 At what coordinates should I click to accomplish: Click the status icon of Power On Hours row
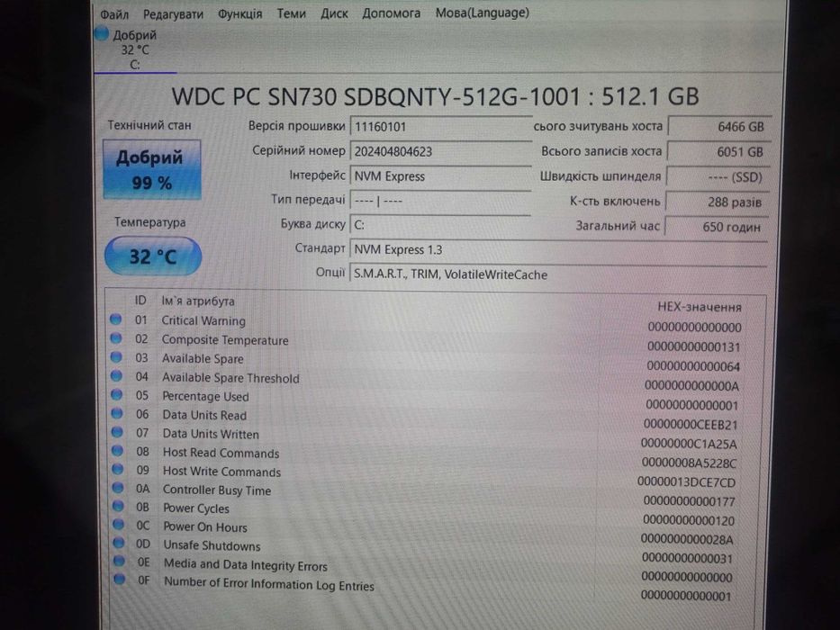pyautogui.click(x=119, y=525)
